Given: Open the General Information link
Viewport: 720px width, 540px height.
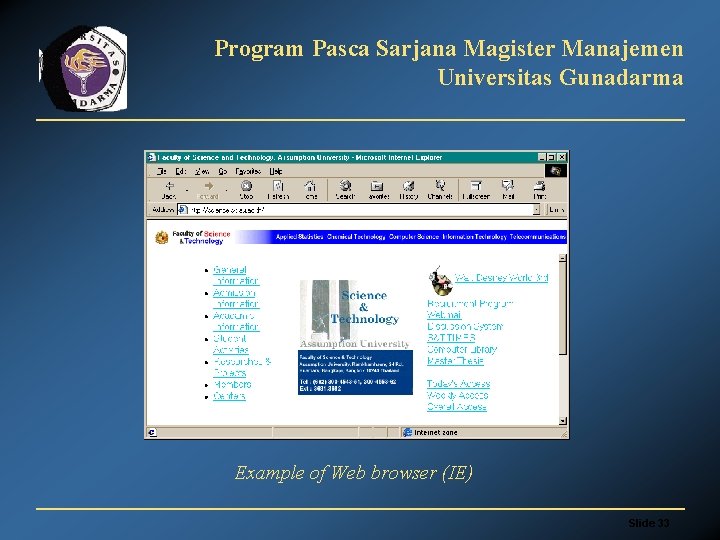Looking at the screenshot, I should coord(236,275).
